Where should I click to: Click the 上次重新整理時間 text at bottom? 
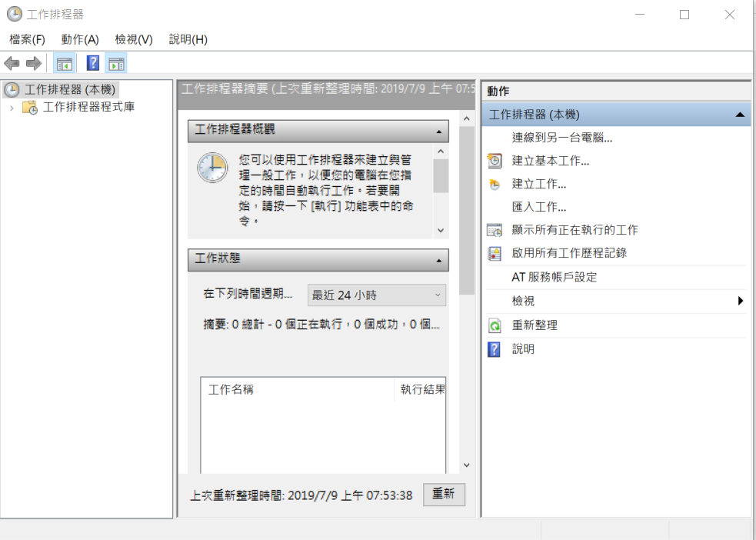[x=301, y=495]
